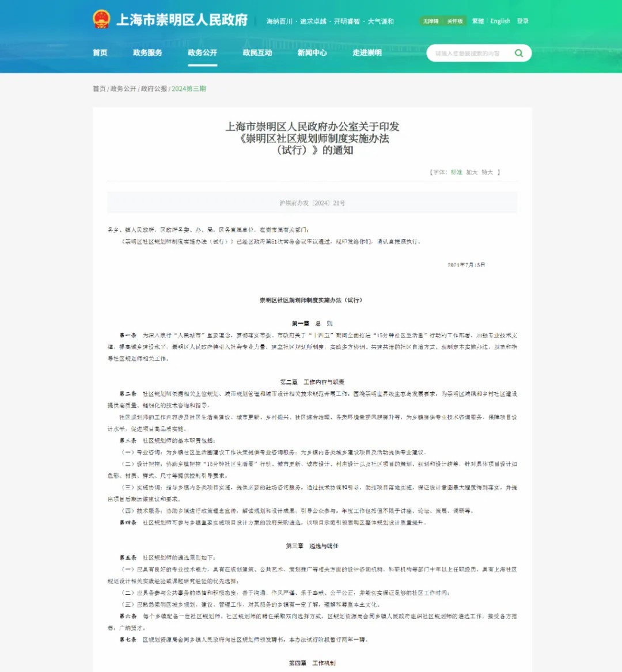Click the 上海市崇明区人民政府 site title

point(182,20)
